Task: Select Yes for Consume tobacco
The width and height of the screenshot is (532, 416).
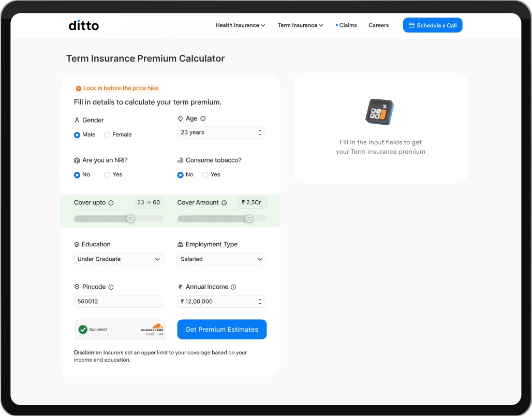Action: (211, 175)
